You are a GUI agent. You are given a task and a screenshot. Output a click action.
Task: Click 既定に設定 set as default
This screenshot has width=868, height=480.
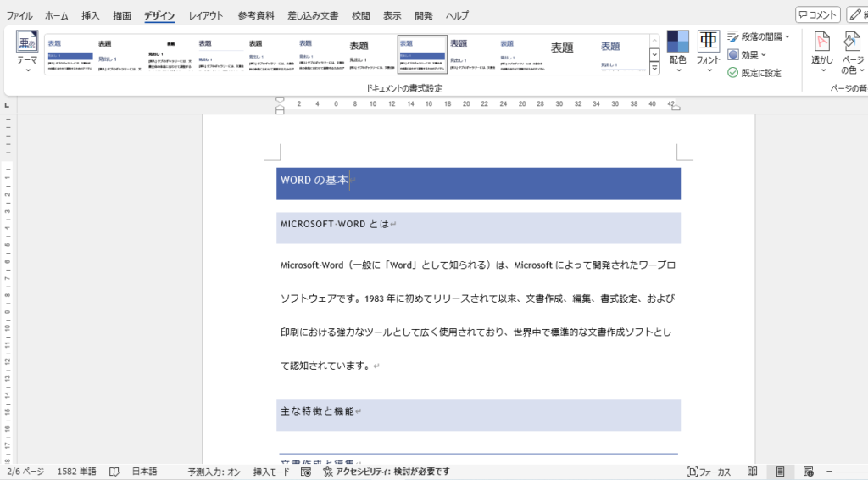[754, 73]
